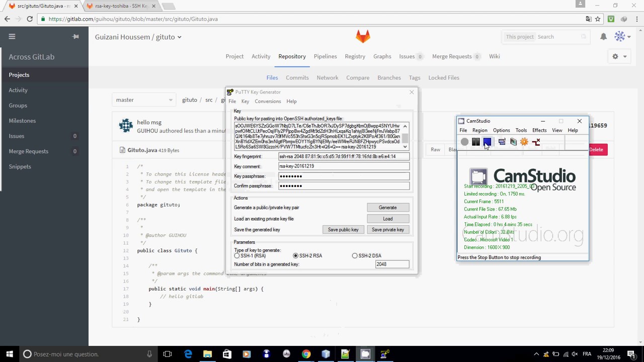This screenshot has height=362, width=644.
Task: Open the project settings gear dropdown
Action: click(x=619, y=56)
